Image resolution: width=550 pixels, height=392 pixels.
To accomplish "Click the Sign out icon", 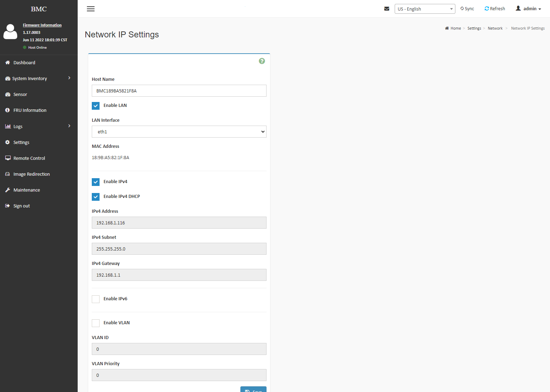I will [x=8, y=206].
